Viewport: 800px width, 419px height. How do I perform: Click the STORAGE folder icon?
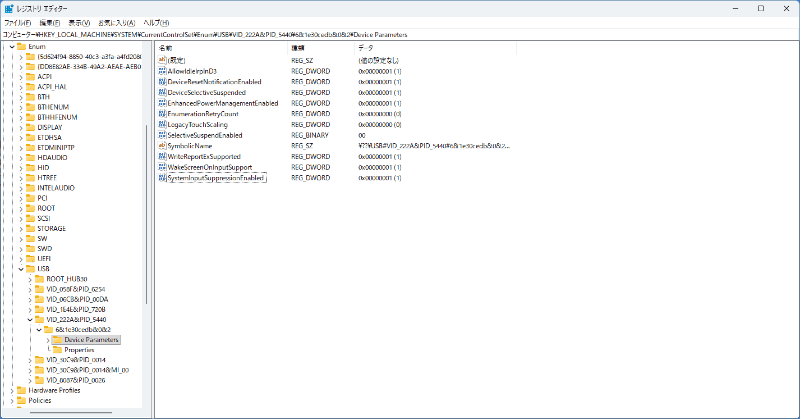pos(31,228)
